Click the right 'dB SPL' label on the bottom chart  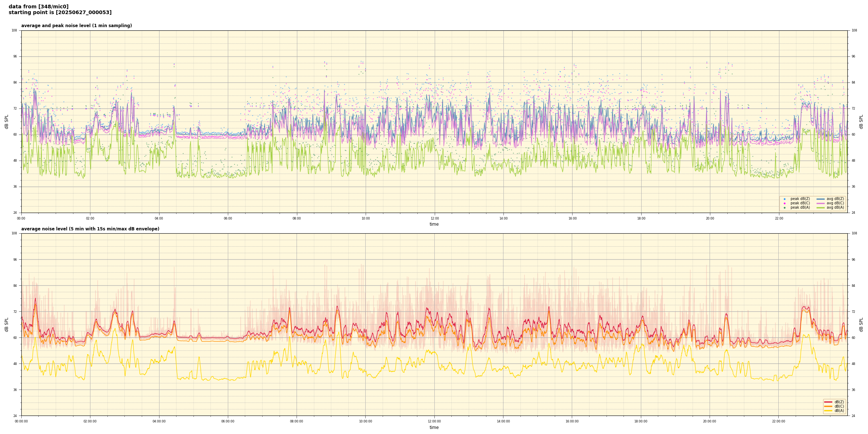[861, 324]
